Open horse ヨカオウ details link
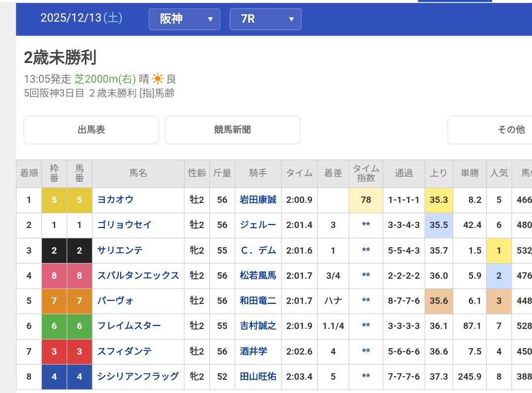This screenshot has height=393, width=532. pos(116,200)
